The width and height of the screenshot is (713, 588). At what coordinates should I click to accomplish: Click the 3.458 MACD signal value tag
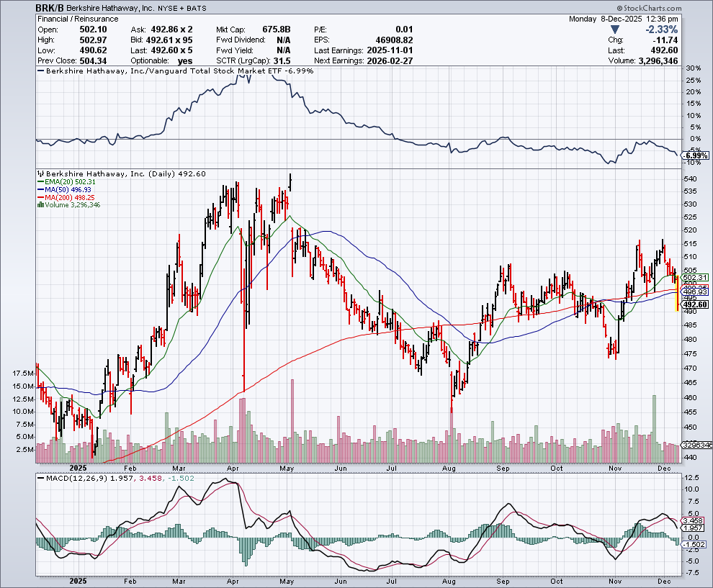(x=695, y=520)
